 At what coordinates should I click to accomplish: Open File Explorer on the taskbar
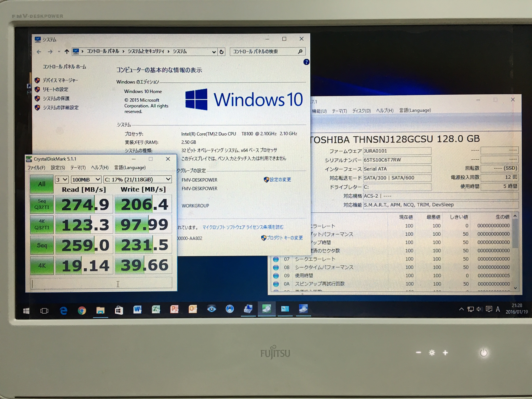tap(100, 310)
